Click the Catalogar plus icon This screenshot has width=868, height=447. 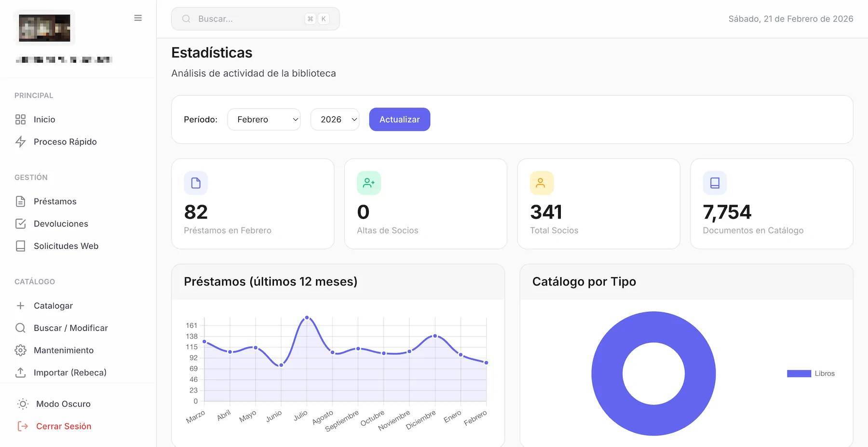(x=20, y=306)
